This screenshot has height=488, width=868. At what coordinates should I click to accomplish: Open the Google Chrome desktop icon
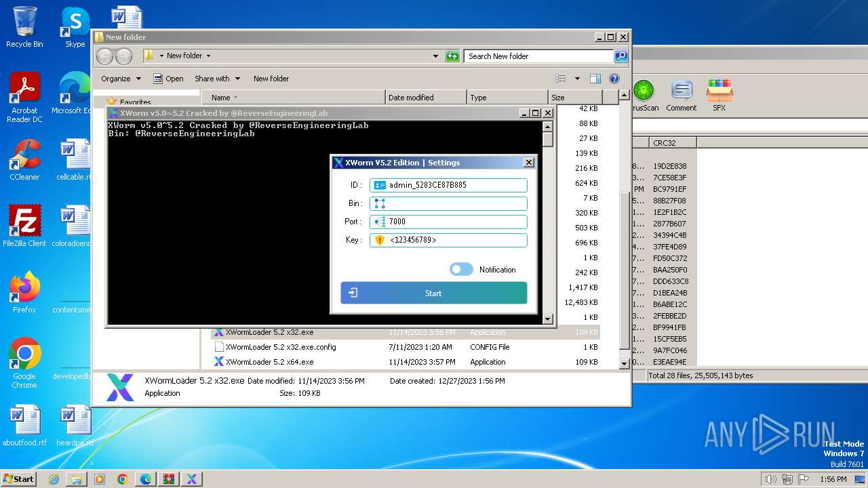tap(24, 363)
